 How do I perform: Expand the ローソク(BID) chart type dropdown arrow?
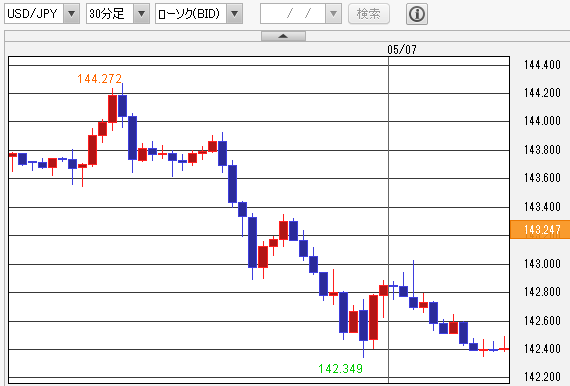(x=234, y=14)
